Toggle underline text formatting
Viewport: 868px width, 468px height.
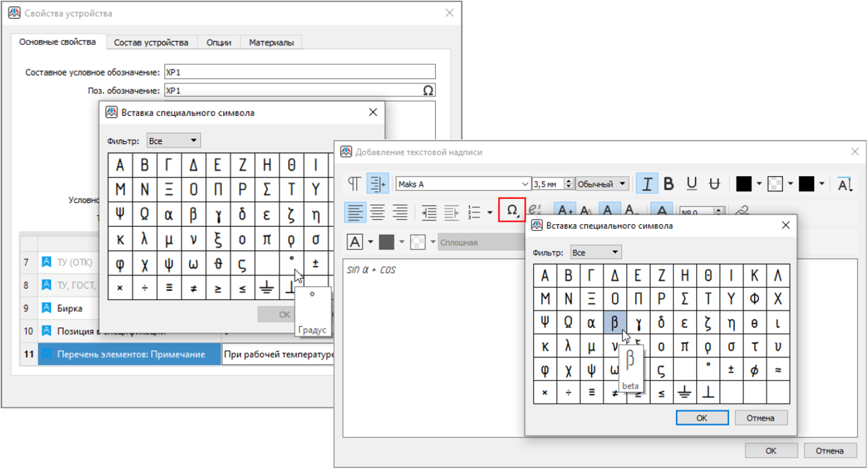click(x=692, y=184)
